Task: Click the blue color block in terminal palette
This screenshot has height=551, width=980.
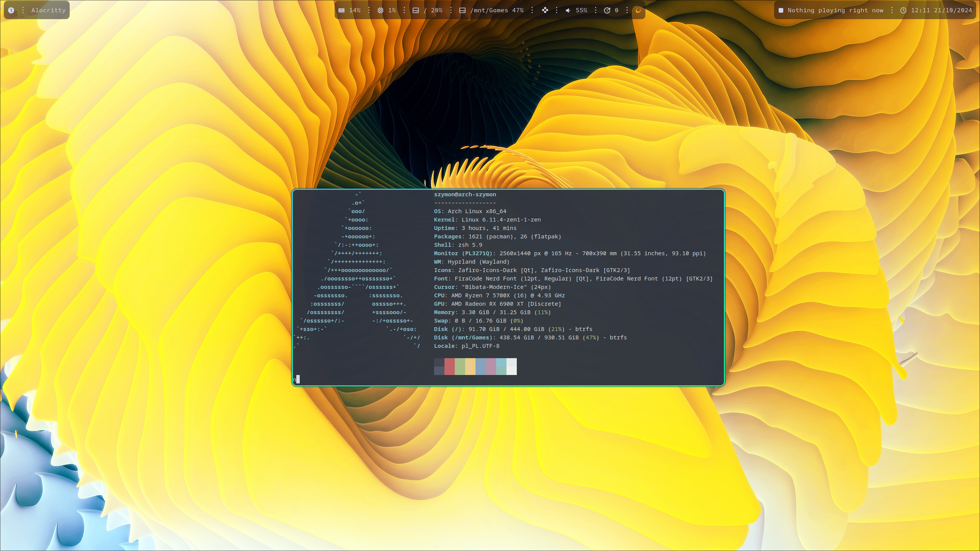Action: click(x=480, y=367)
